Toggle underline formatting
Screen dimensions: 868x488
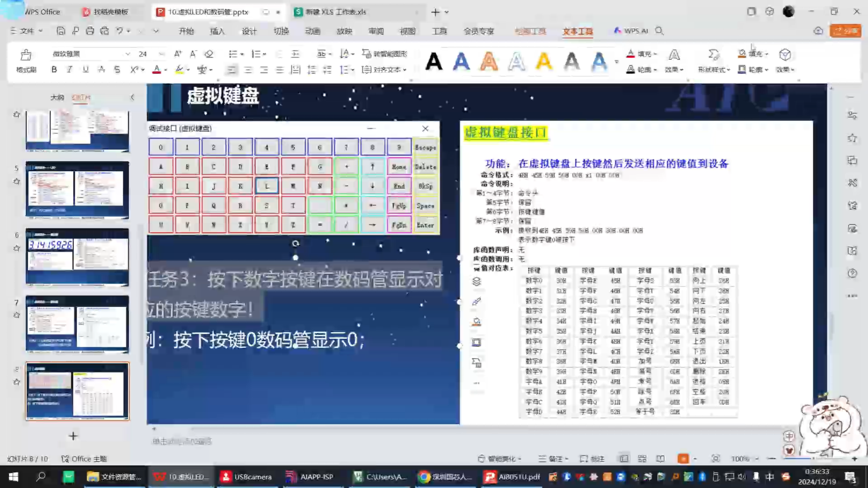(85, 69)
